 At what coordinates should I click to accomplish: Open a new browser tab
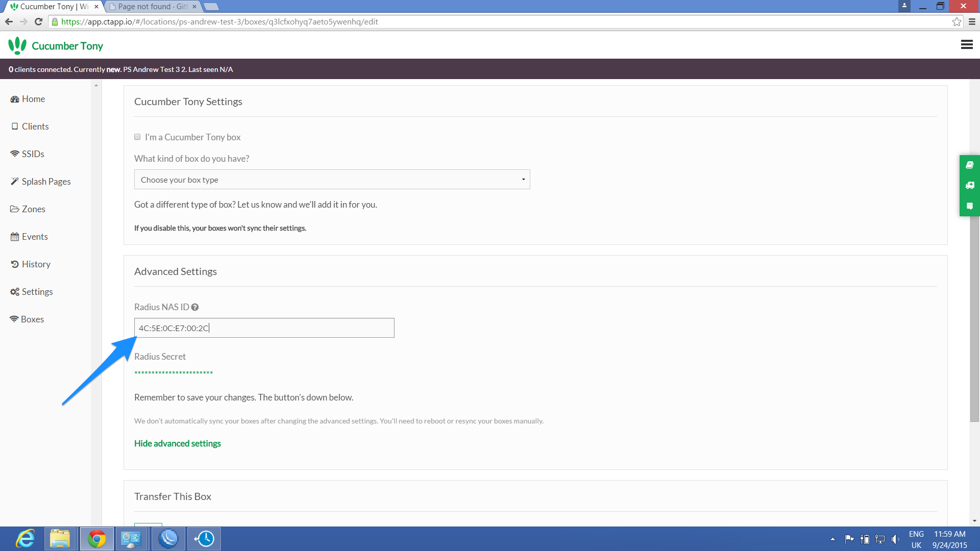211,7
